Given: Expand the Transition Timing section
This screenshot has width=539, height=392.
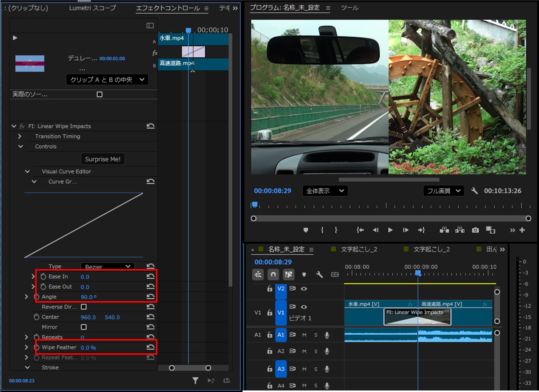Looking at the screenshot, I should 20,136.
